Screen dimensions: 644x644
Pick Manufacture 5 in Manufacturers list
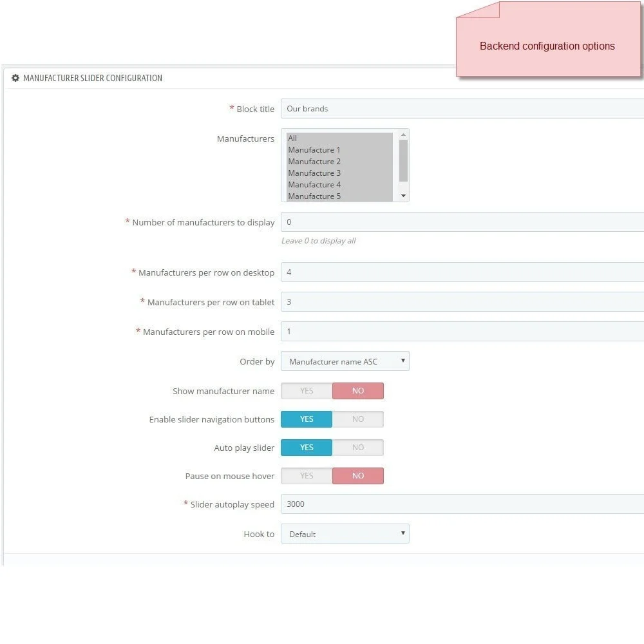pyautogui.click(x=339, y=196)
